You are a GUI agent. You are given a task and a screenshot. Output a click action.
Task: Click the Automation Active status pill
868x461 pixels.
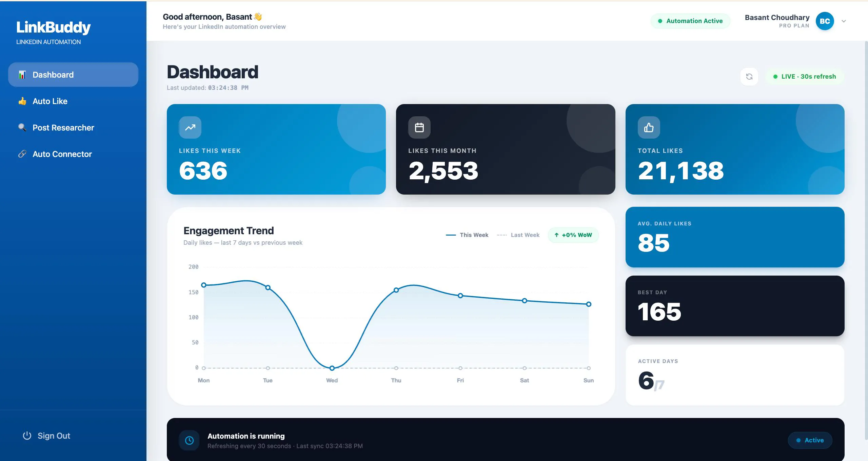[x=690, y=21]
